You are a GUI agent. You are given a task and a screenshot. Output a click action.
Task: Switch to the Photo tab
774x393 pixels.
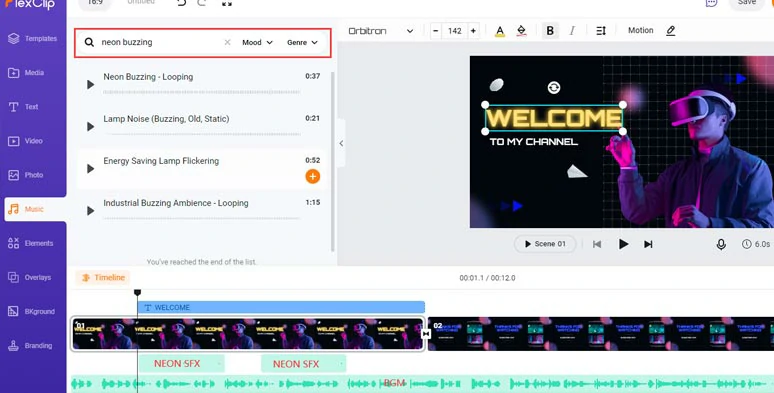click(x=33, y=175)
